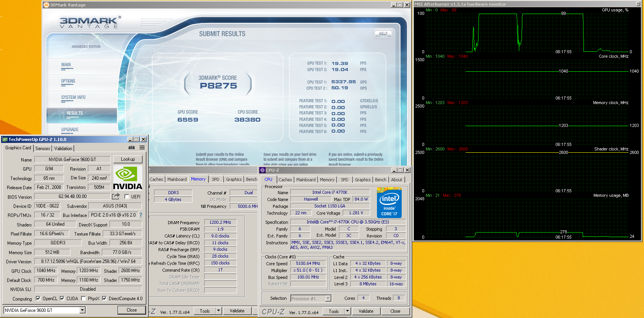Click the Close button in GPU-Z
Image resolution: width=644 pixels, height=318 pixels.
pyautogui.click(x=132, y=310)
